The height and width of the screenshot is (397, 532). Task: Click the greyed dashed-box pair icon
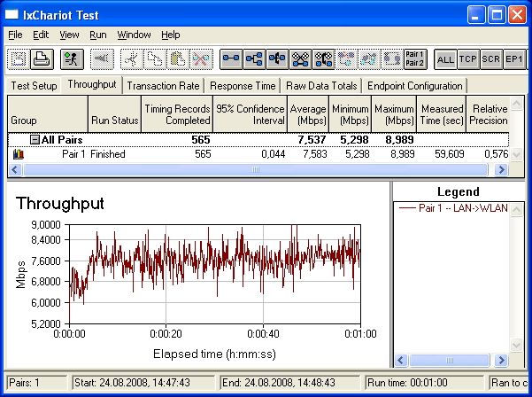pyautogui.click(x=392, y=59)
